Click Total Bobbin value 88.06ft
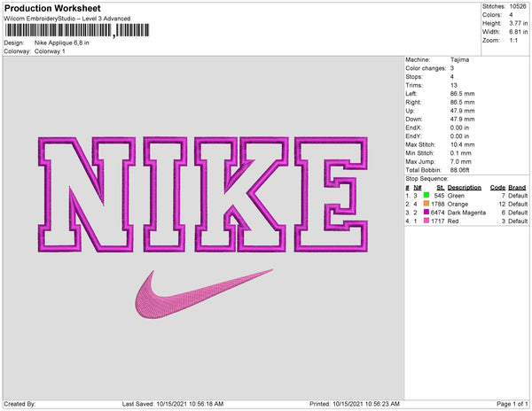532x411 pixels. [x=459, y=170]
